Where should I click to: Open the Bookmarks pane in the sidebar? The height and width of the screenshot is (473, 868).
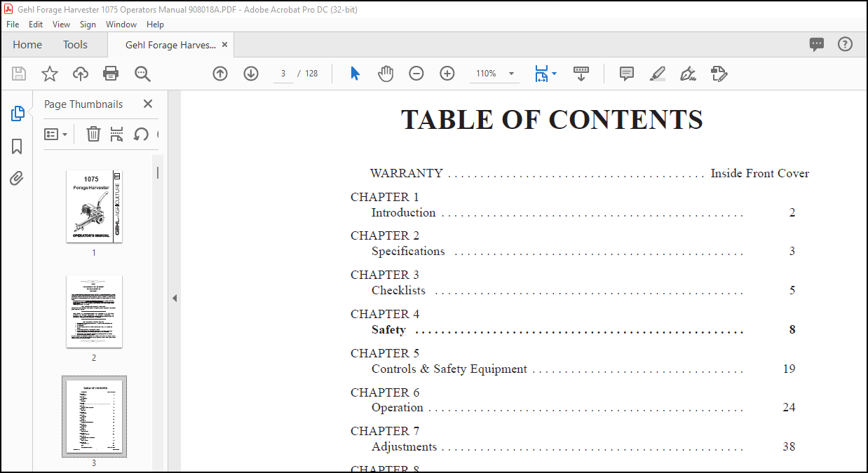(x=17, y=146)
